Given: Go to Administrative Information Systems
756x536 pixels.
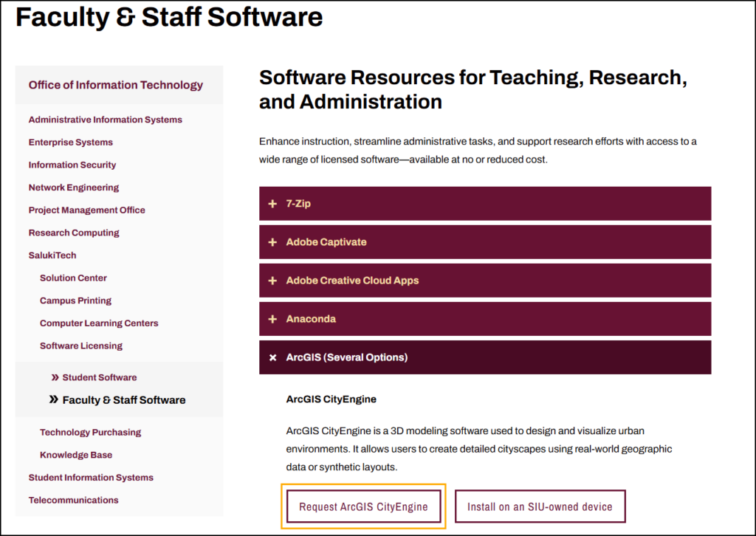Looking at the screenshot, I should [x=105, y=120].
